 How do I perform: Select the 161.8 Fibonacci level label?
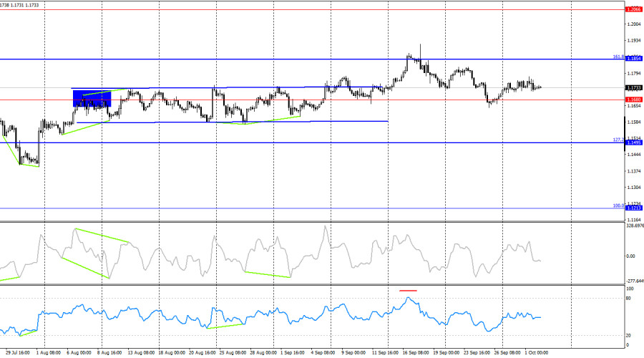pyautogui.click(x=618, y=57)
